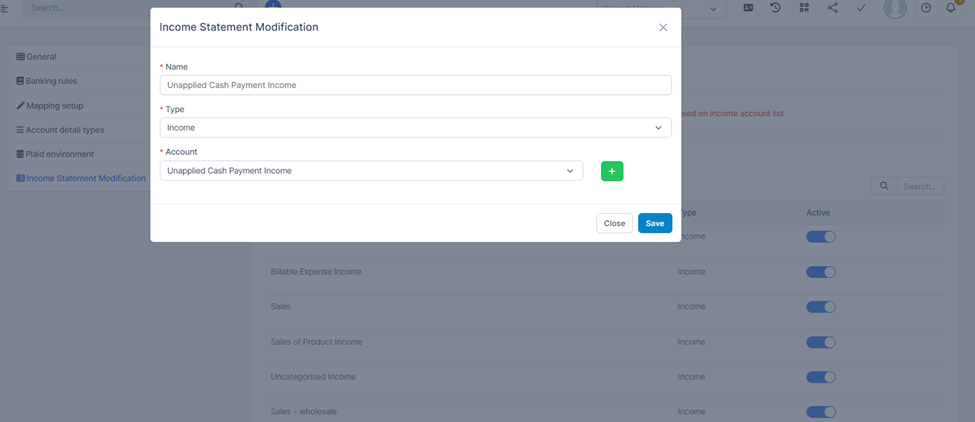Click the user profile avatar
Screen dimensions: 975x422
895,8
